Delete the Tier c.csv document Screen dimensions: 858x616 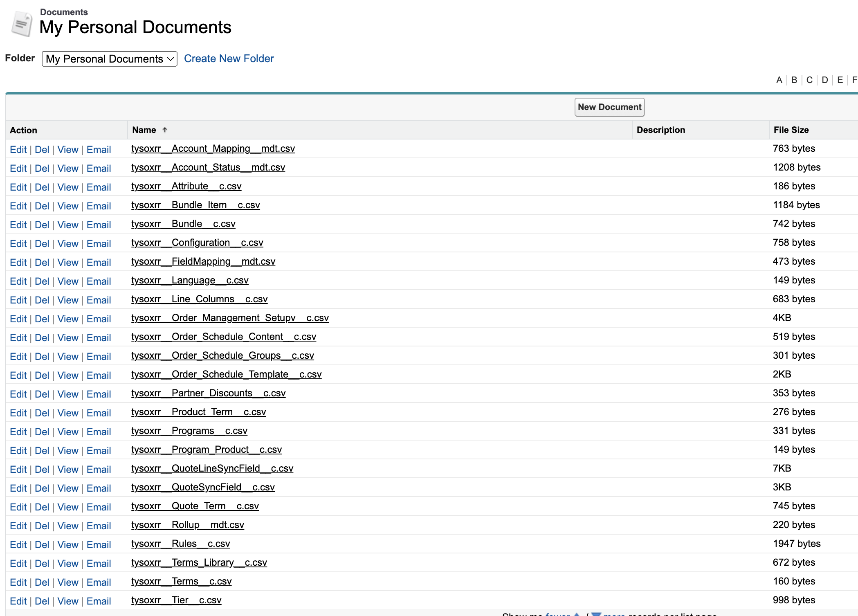(x=42, y=601)
